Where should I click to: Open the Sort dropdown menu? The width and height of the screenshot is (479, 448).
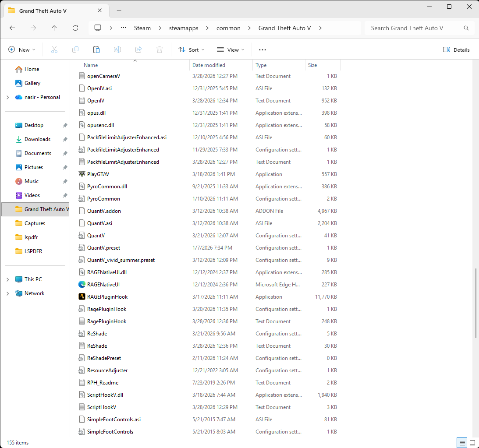[191, 50]
